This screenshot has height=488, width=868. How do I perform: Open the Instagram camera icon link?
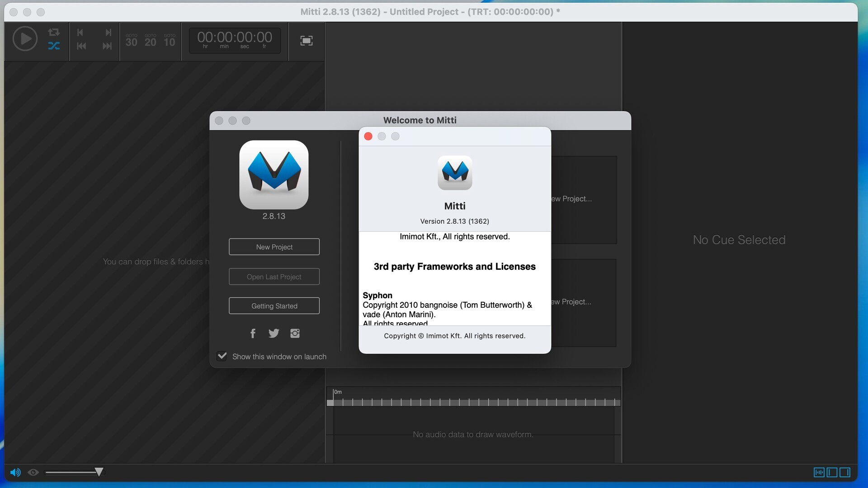(x=295, y=333)
